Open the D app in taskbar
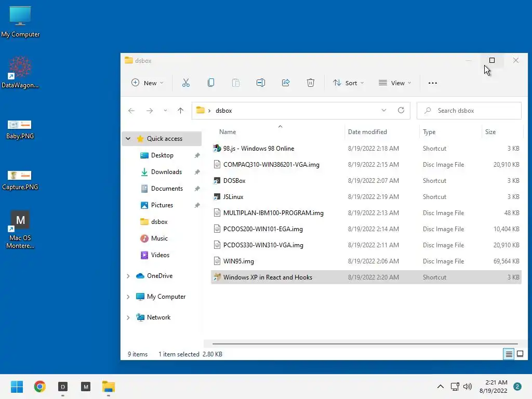Screen dimensions: 532x399 (x=63, y=387)
